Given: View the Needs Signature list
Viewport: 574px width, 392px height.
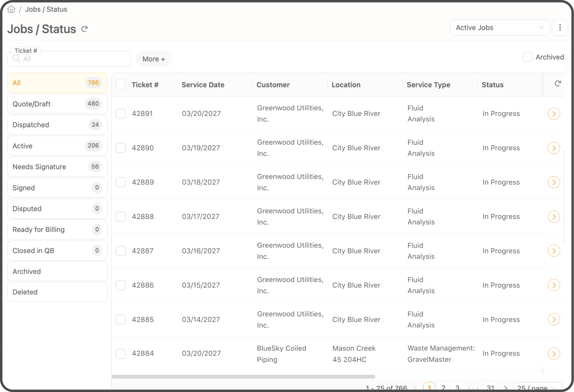Looking at the screenshot, I should [57, 167].
